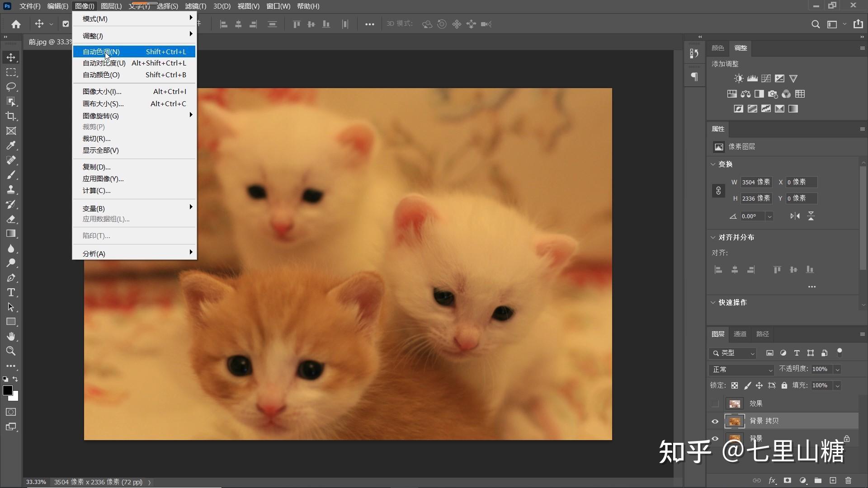Select the Gradient tool
868x488 pixels.
click(x=11, y=234)
